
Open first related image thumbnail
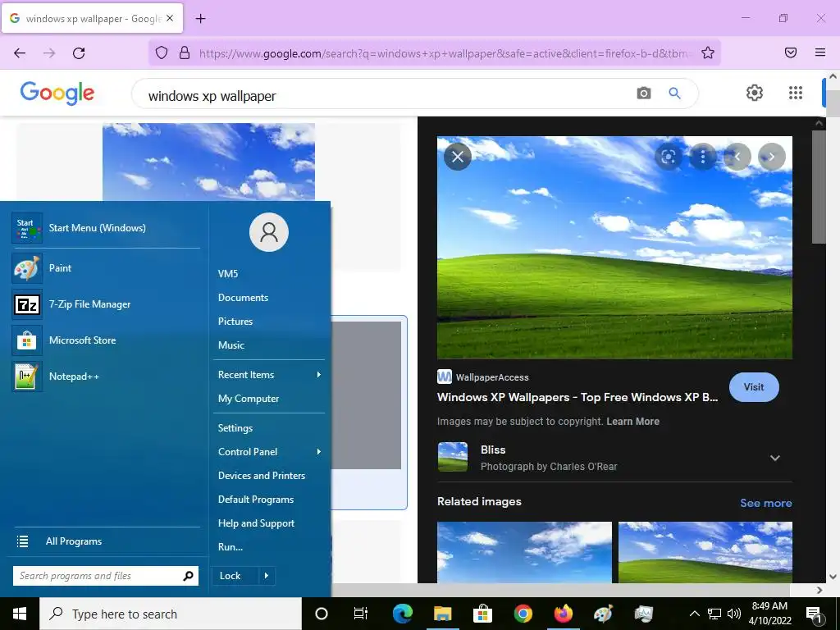[x=524, y=552]
